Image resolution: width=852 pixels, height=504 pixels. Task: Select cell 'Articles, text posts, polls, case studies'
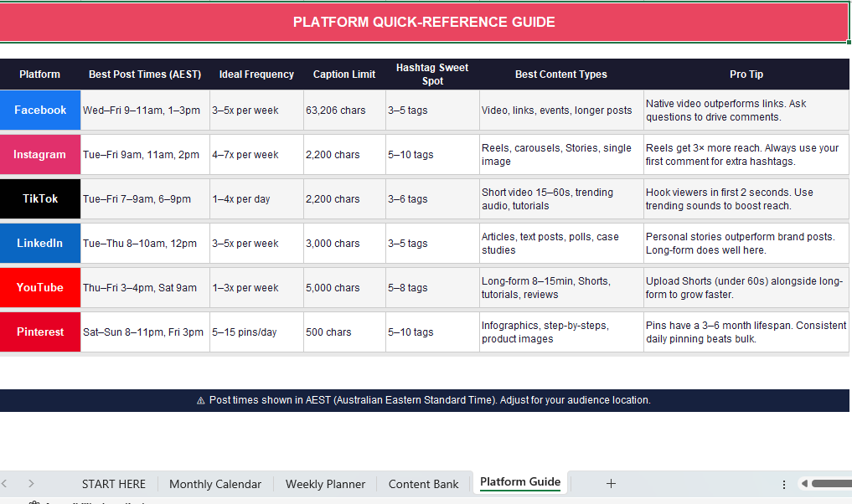tap(561, 244)
